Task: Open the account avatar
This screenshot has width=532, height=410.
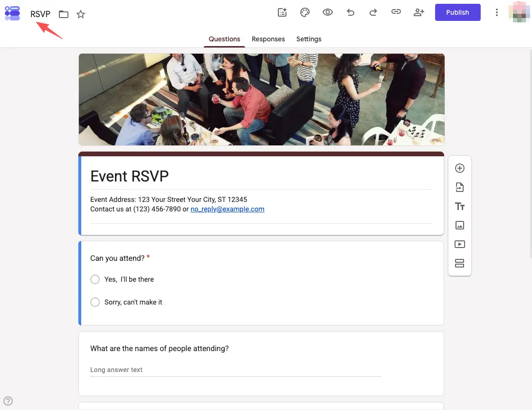Action: (519, 12)
